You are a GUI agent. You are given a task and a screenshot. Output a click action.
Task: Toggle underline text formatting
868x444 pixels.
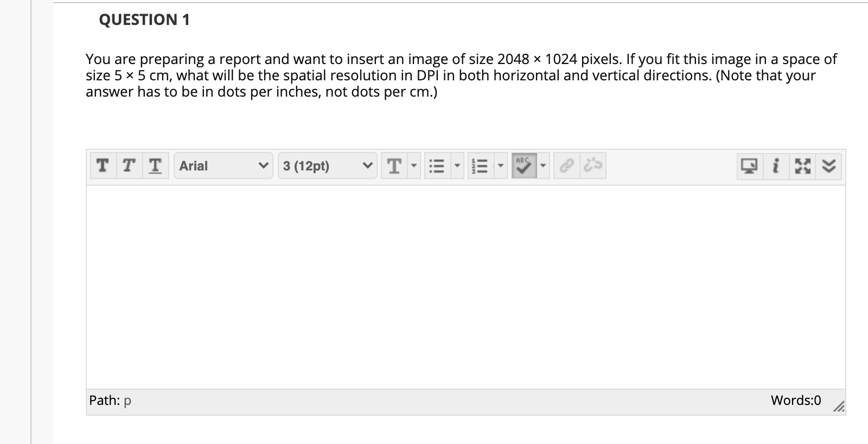point(155,166)
